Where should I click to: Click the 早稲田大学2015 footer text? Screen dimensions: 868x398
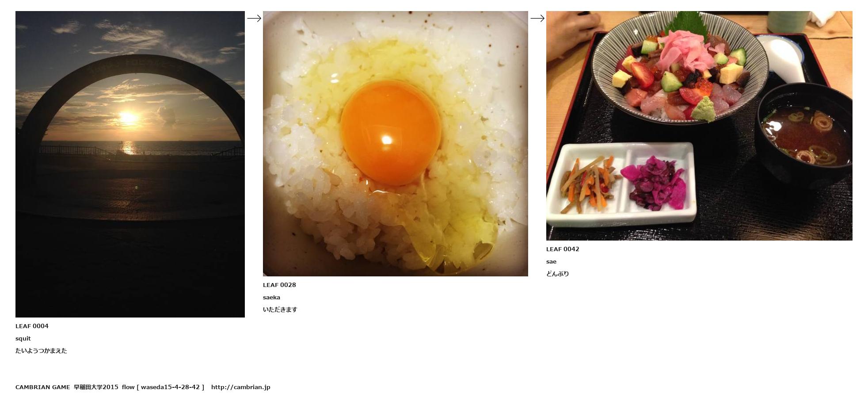96,387
